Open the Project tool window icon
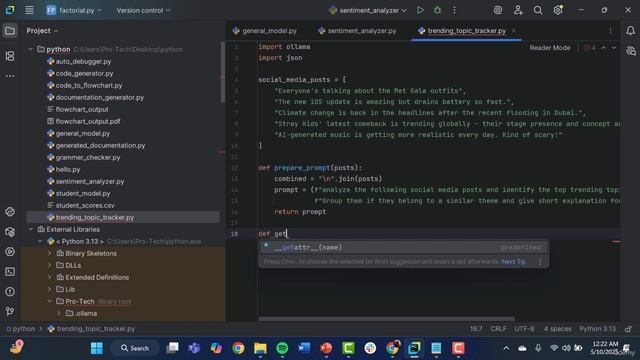This screenshot has height=360, width=640. (10, 31)
